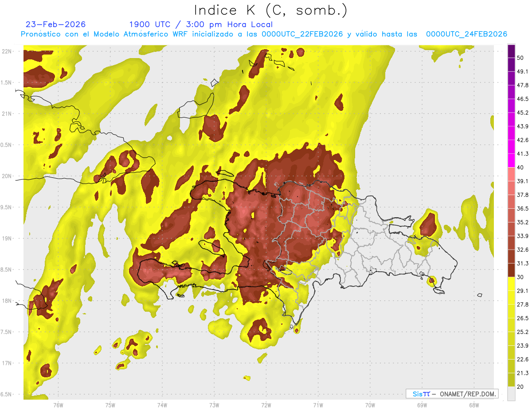The width and height of the screenshot is (532, 411).
Task: Click the longitude axis label '74W'
Action: 162,405
